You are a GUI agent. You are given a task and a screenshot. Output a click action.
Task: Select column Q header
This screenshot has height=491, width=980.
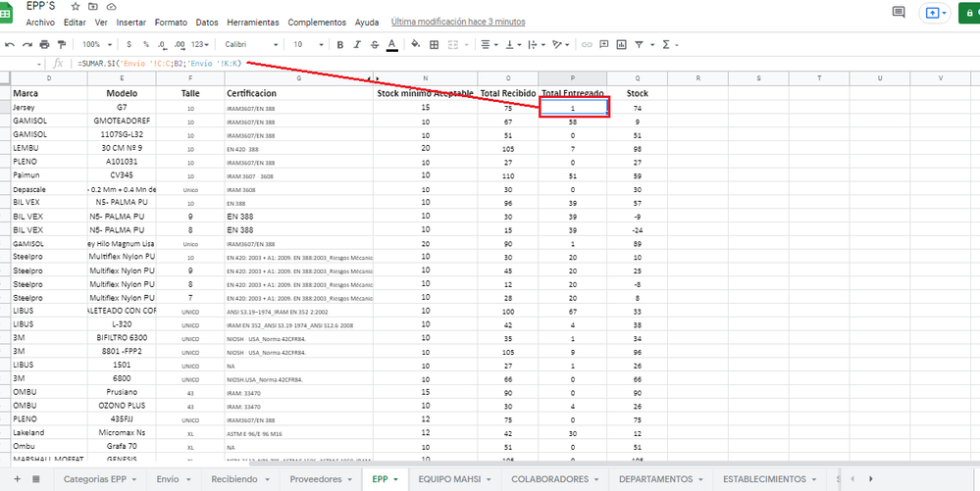click(638, 78)
